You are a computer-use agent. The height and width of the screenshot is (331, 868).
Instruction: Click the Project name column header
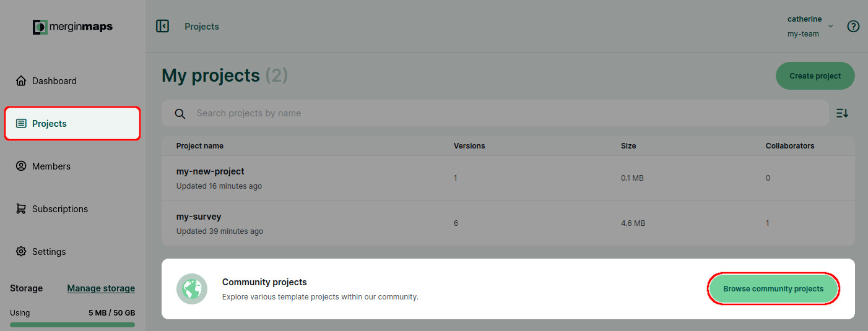pos(200,146)
